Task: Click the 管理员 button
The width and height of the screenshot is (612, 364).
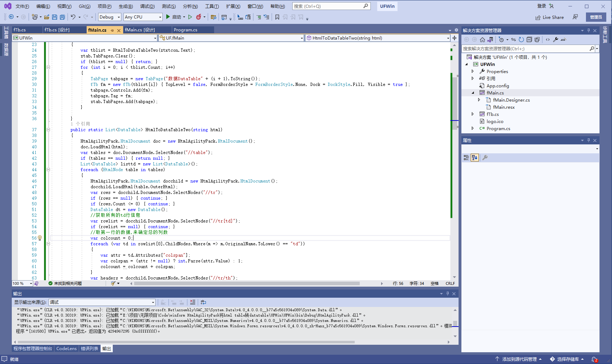Action: 596,17
